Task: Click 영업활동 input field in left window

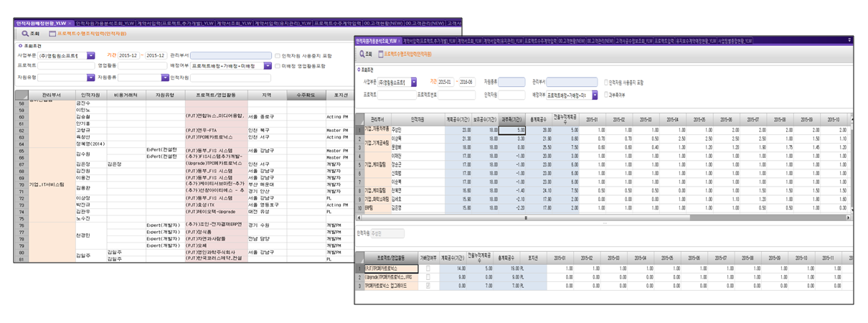Action: click(x=143, y=65)
